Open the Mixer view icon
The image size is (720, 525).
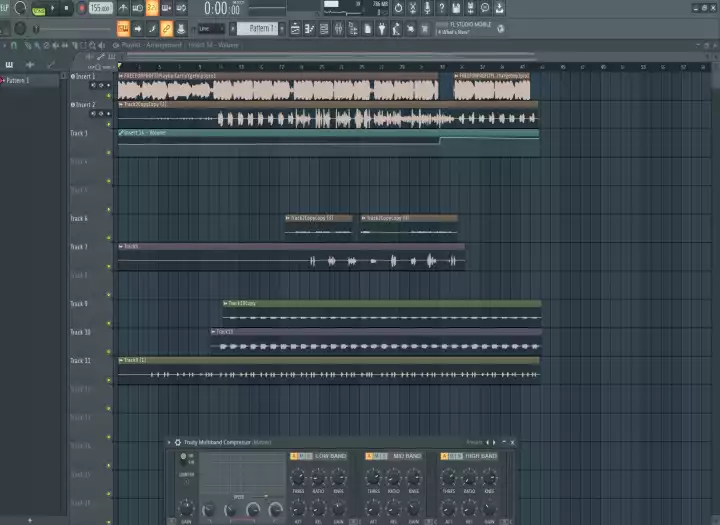[x=338, y=28]
